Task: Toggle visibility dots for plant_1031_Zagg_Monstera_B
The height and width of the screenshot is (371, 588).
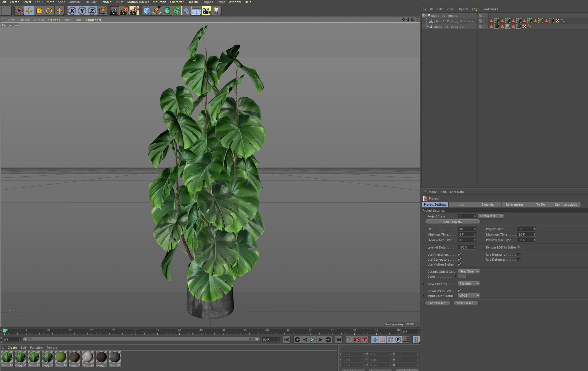Action: pyautogui.click(x=484, y=21)
